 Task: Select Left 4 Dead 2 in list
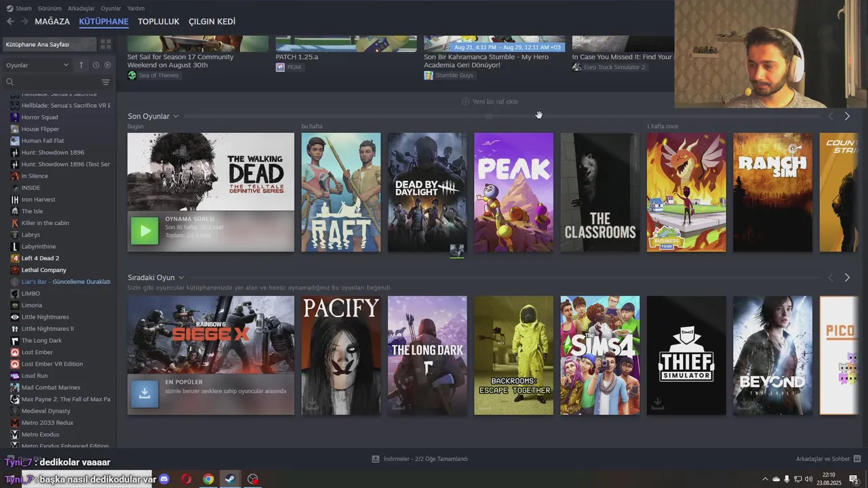click(x=40, y=258)
